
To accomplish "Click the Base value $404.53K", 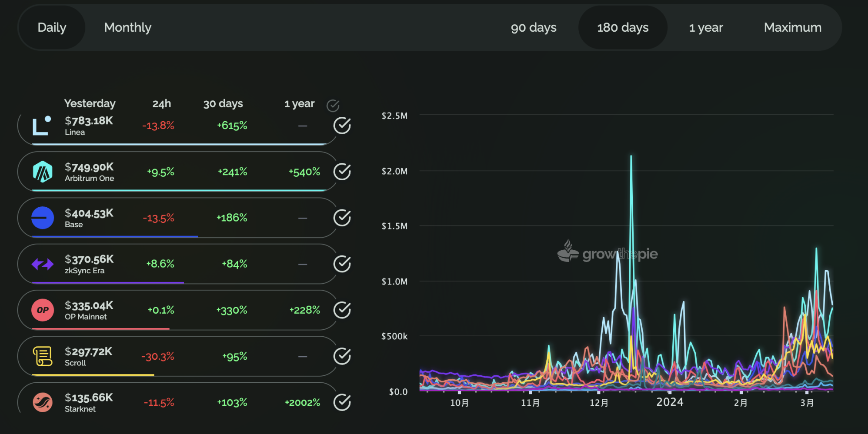I will click(89, 213).
